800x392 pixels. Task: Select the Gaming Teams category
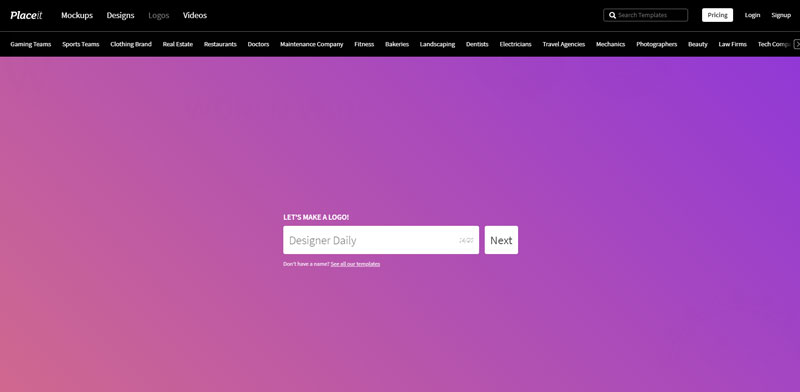click(31, 44)
